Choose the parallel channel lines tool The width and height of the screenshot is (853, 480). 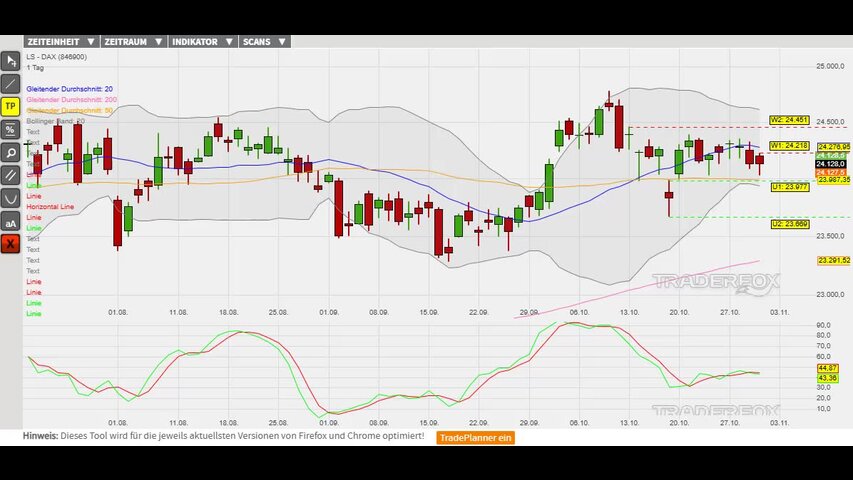point(11,175)
